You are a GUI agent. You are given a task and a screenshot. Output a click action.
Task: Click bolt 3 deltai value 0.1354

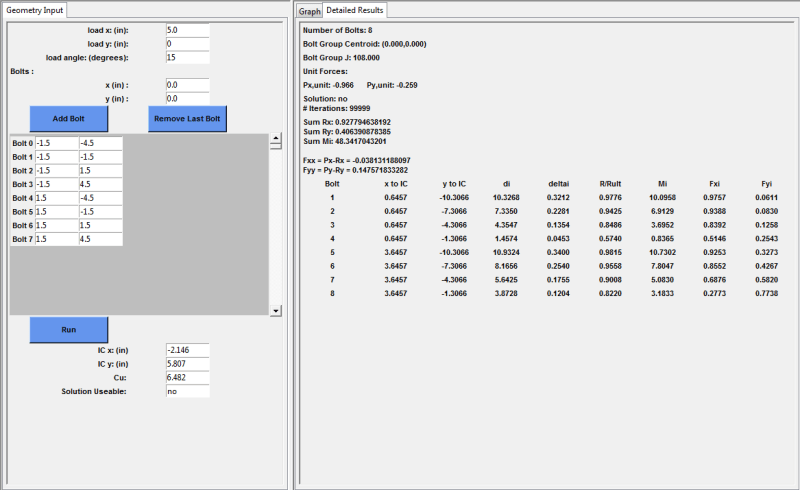pos(558,225)
